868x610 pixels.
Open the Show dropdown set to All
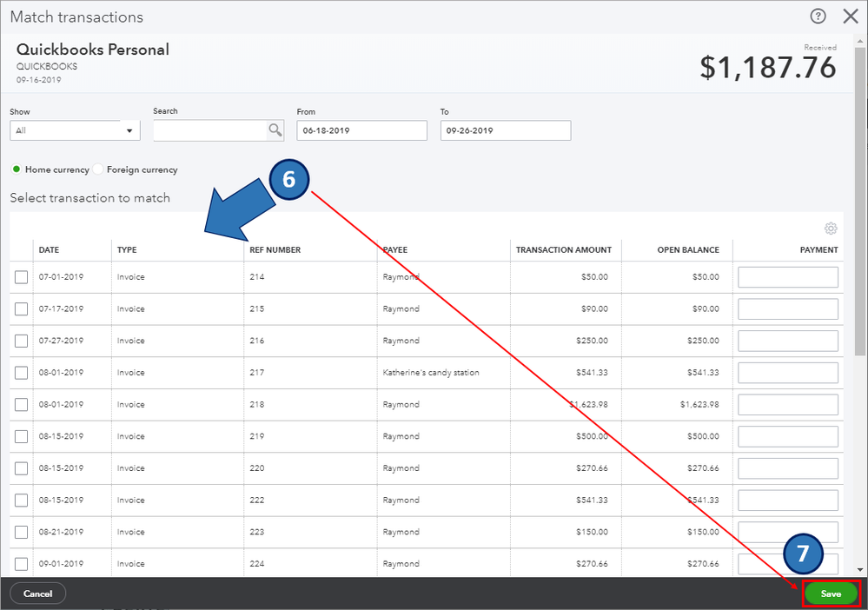pos(75,130)
